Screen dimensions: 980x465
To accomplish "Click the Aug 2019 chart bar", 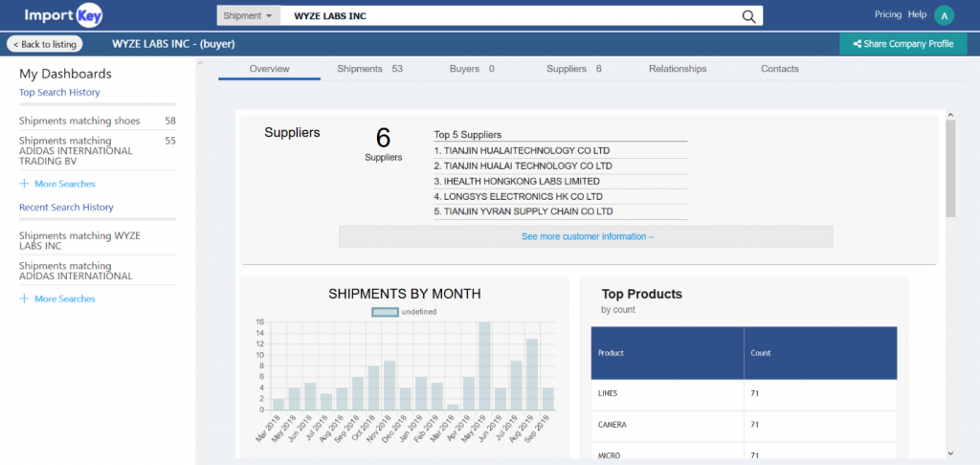I will (532, 374).
